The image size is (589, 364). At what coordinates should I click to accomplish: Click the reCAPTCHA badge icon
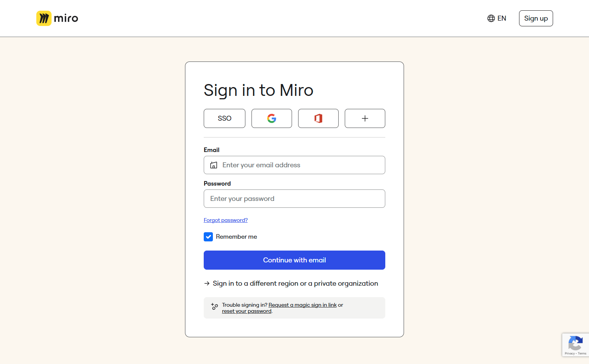point(575,343)
